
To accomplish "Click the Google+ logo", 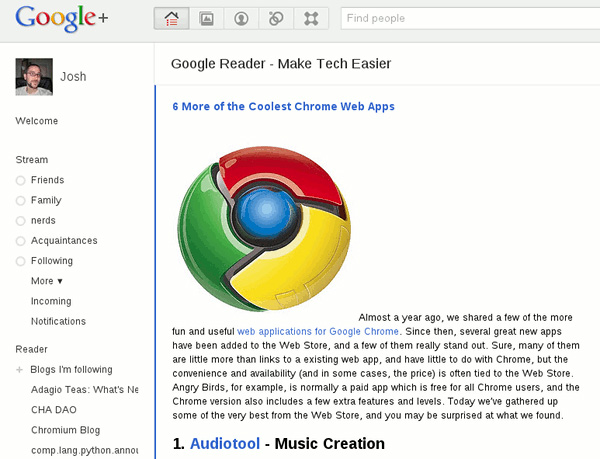I will (x=61, y=18).
